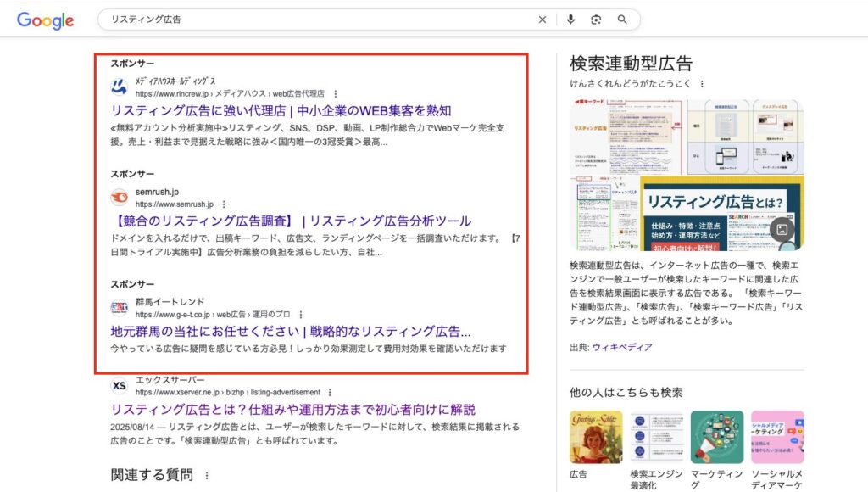The width and height of the screenshot is (868, 492).
Task: Click the エックスサーバー site name
Action: [170, 380]
